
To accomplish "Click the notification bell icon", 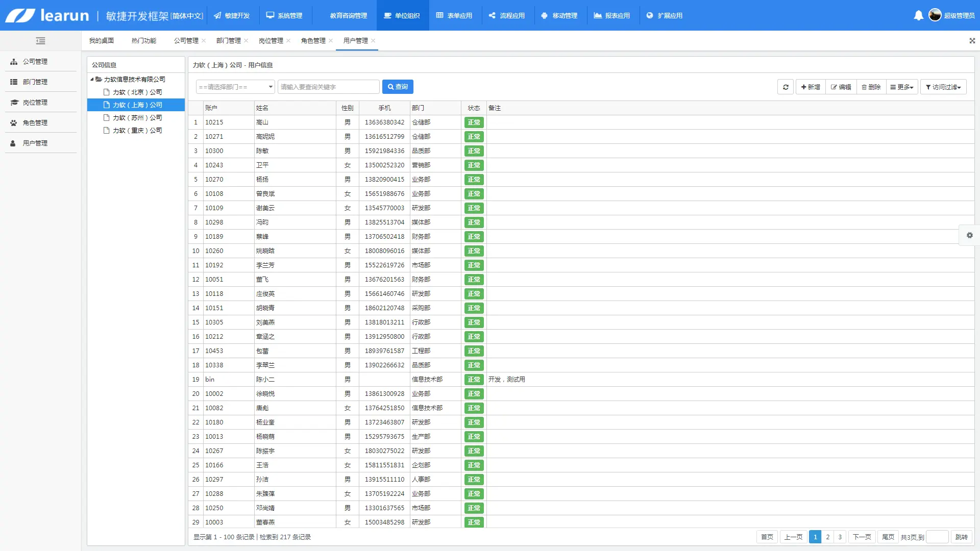I will click(x=918, y=15).
